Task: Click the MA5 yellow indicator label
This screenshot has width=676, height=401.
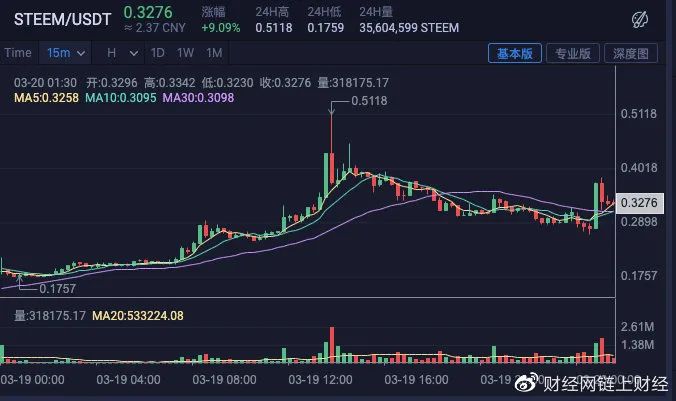Action: 47,98
